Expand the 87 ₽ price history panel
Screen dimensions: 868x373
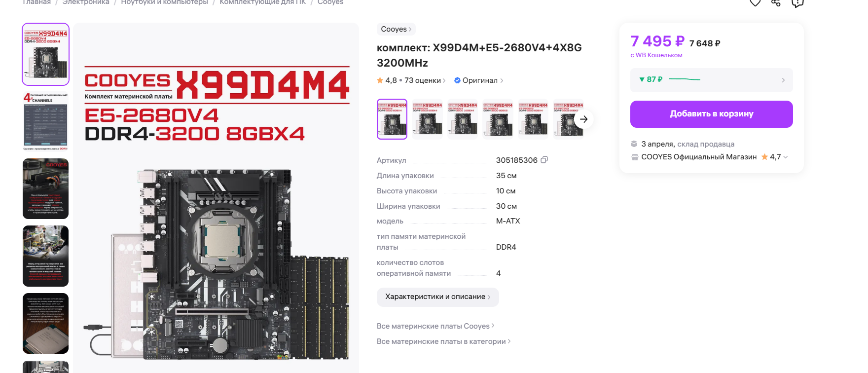pyautogui.click(x=712, y=80)
